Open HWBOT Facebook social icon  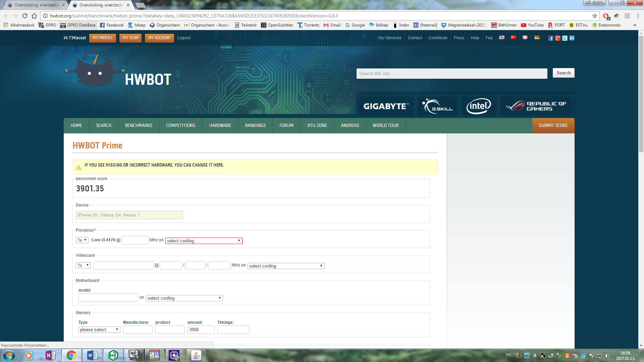pyautogui.click(x=551, y=38)
